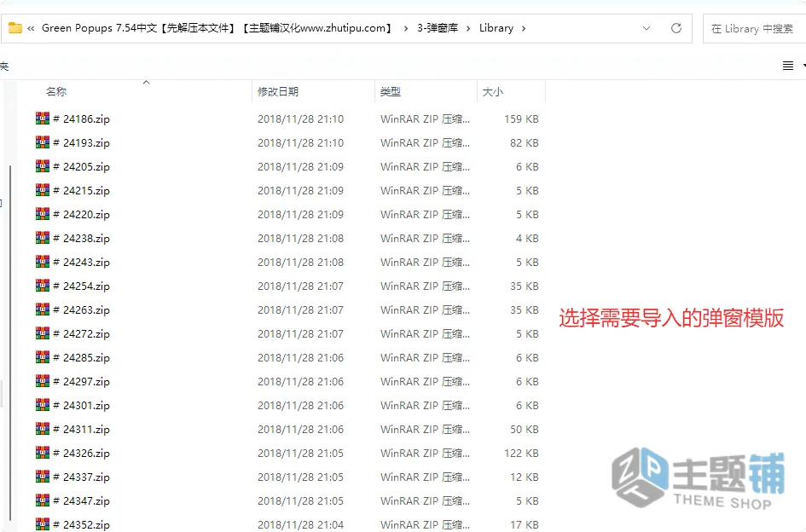
Task: Click the date cell of 24215.zip
Action: [x=301, y=190]
